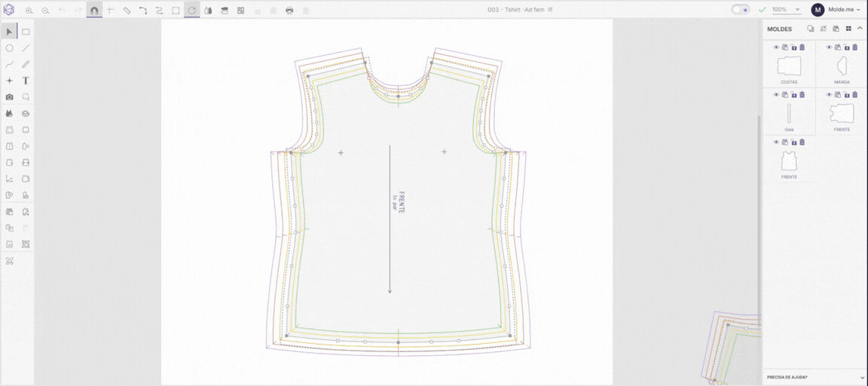Toggle the dark mode switch
This screenshot has width=868, height=386.
pyautogui.click(x=740, y=9)
